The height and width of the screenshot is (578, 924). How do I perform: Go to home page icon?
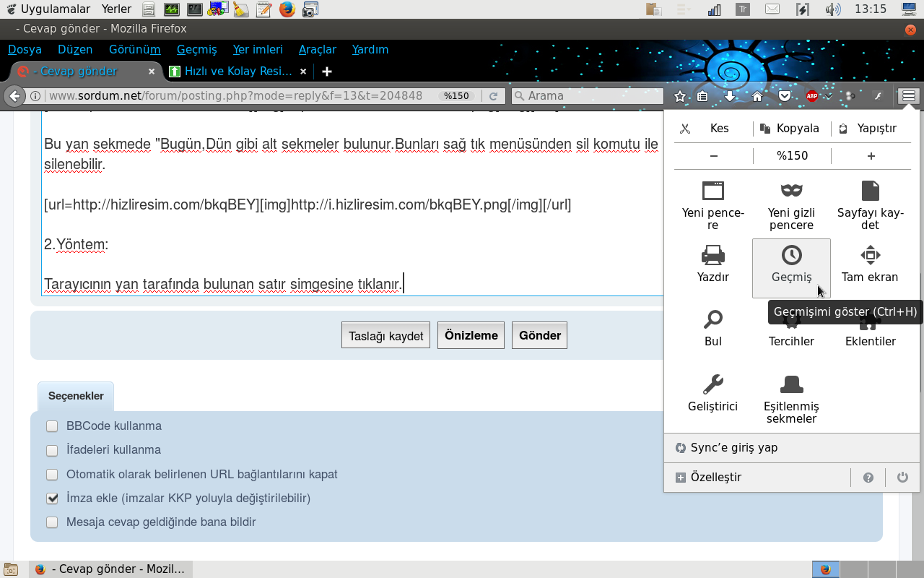757,96
